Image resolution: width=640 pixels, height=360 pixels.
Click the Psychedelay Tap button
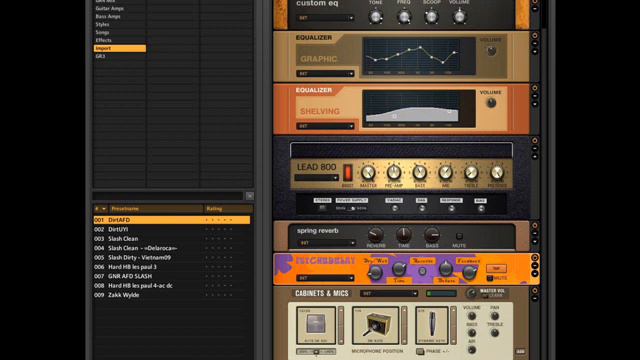496,268
